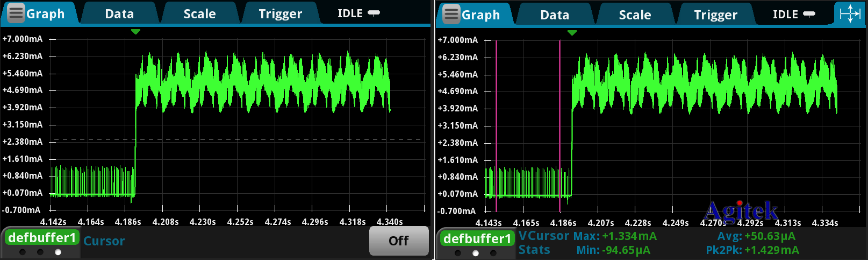Switch to Data tab on left screen
868x261 pixels.
click(119, 14)
